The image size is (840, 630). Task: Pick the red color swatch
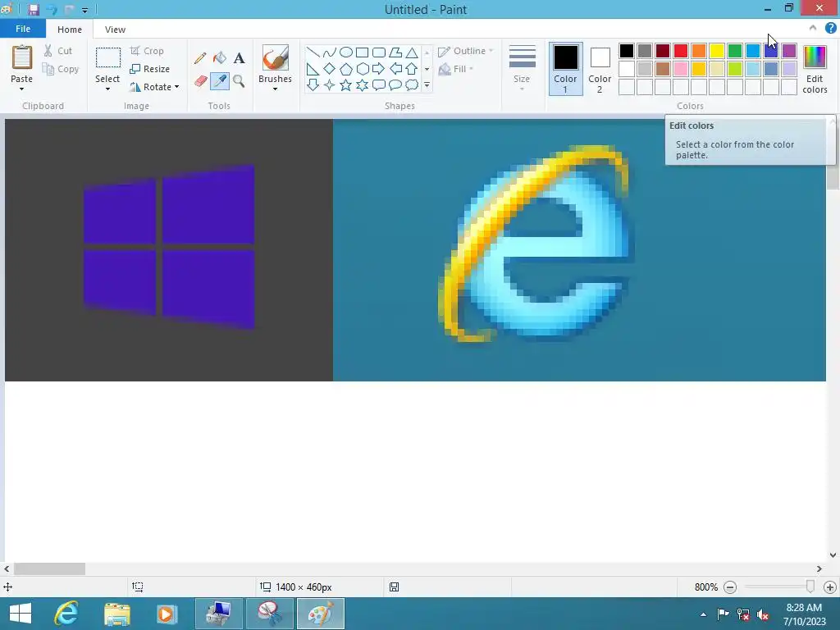tap(681, 51)
